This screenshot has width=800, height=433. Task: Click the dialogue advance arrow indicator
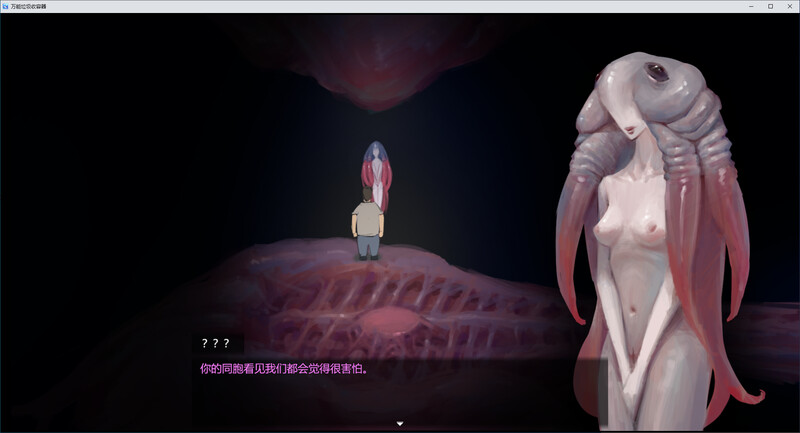pyautogui.click(x=400, y=424)
